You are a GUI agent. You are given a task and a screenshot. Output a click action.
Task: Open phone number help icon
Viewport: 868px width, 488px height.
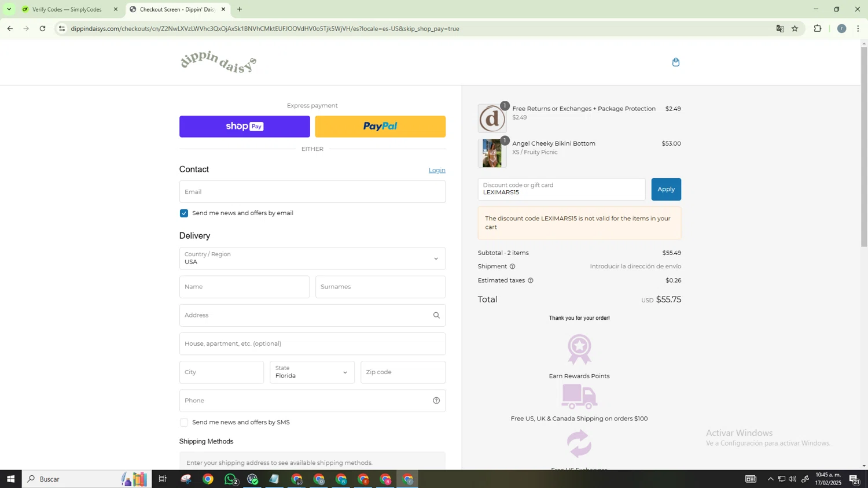click(436, 401)
